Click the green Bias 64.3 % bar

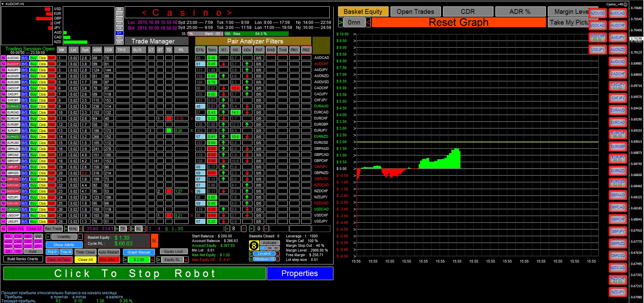coord(256,34)
